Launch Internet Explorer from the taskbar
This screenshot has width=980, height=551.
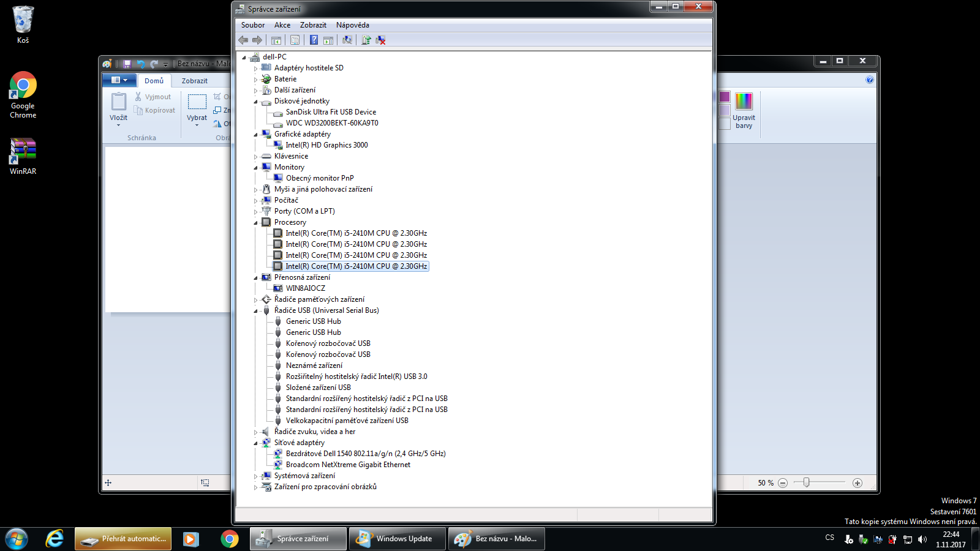(x=55, y=539)
